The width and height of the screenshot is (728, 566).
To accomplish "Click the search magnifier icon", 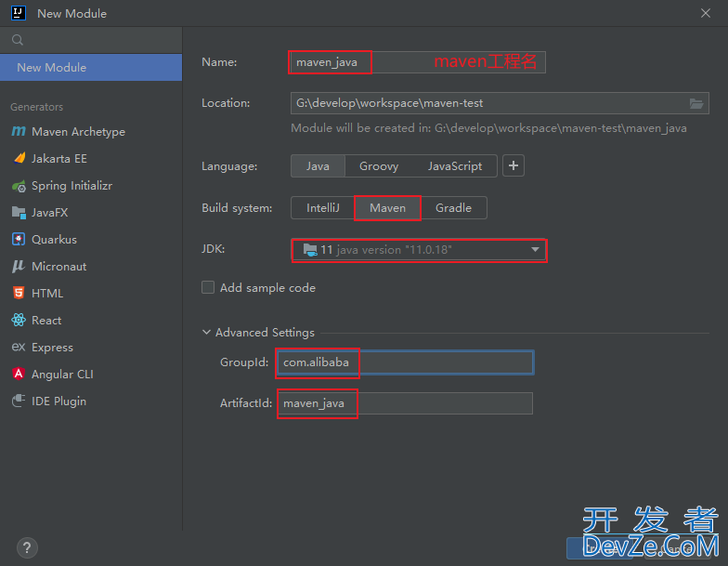I will 18,40.
